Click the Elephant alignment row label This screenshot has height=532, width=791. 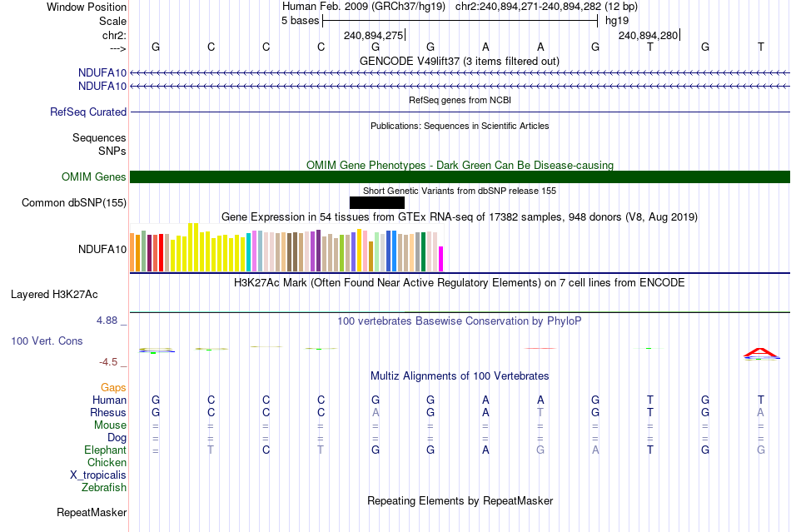[105, 450]
